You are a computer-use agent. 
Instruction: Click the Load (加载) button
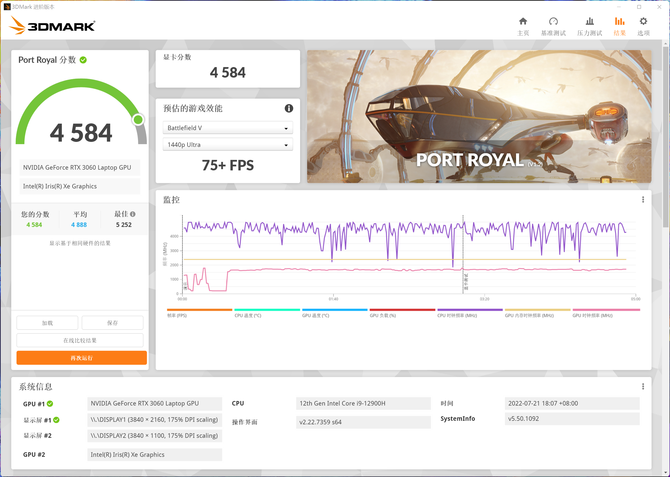(47, 323)
